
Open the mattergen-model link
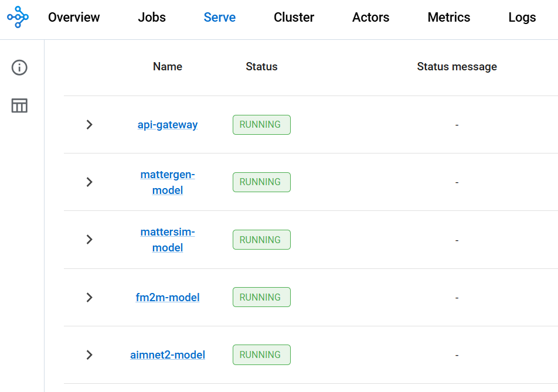point(168,182)
